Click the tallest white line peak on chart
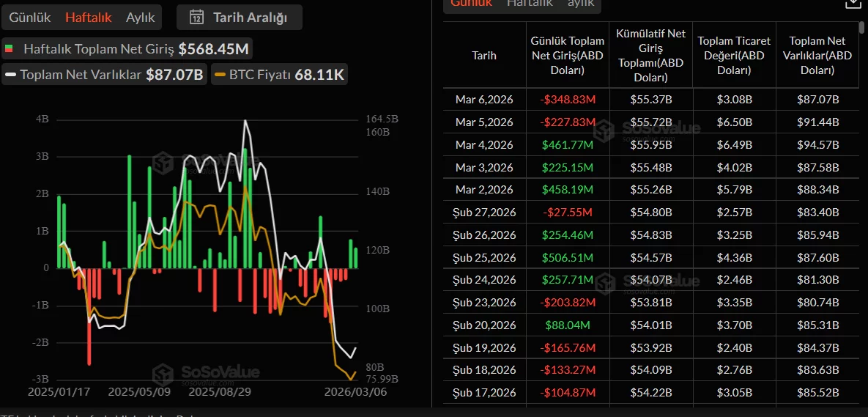The width and height of the screenshot is (868, 417). pyautogui.click(x=245, y=121)
